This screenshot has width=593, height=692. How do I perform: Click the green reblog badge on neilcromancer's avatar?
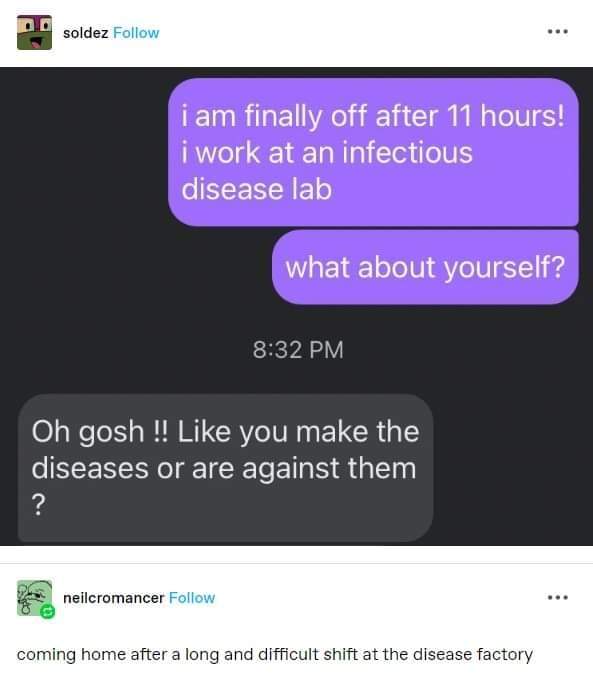48,612
